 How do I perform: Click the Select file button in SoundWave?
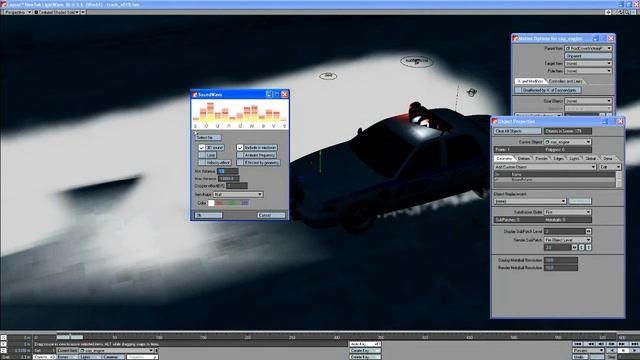208,138
